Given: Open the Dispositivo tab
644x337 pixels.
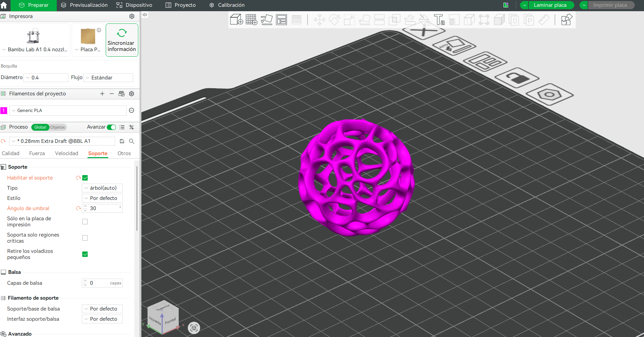Looking at the screenshot, I should point(134,5).
